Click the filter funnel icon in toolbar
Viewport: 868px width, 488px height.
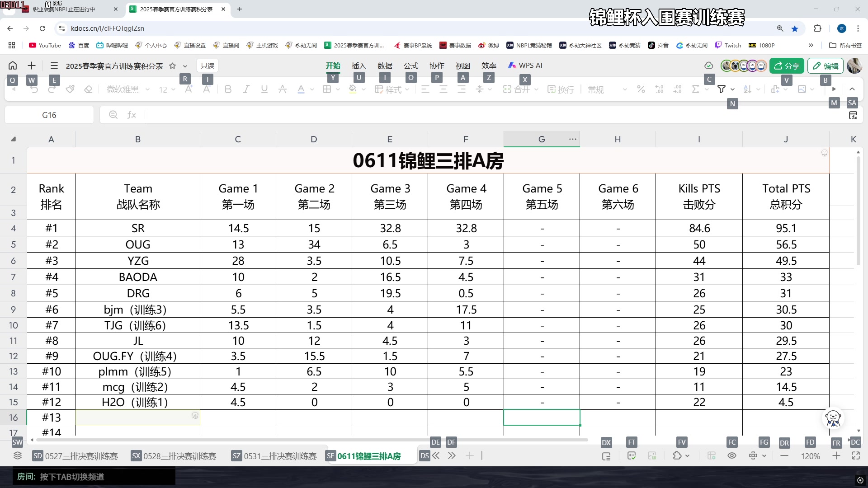(x=722, y=89)
